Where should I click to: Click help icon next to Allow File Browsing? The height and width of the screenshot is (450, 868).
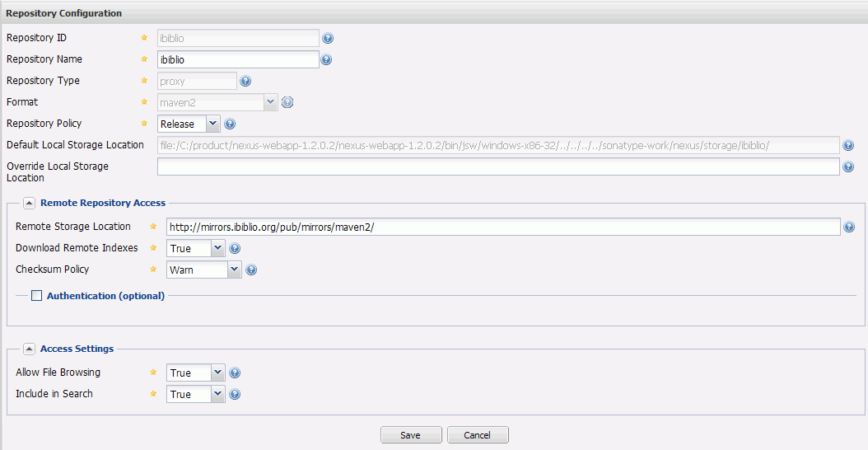[x=235, y=373]
